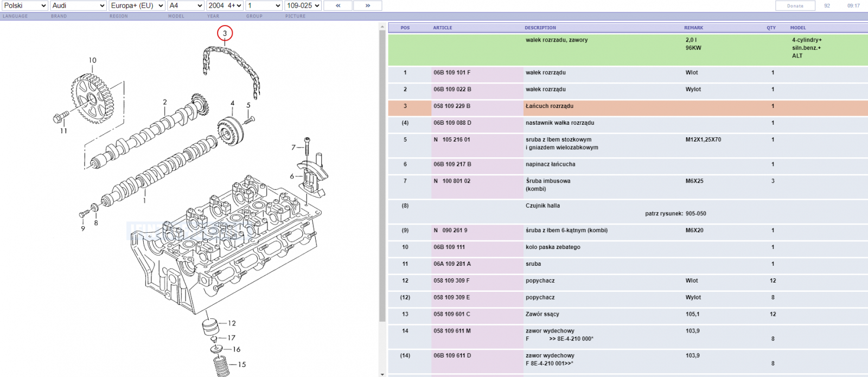Screen dimensions: 868x377
Task: Open the 2004 year dropdown
Action: point(225,5)
